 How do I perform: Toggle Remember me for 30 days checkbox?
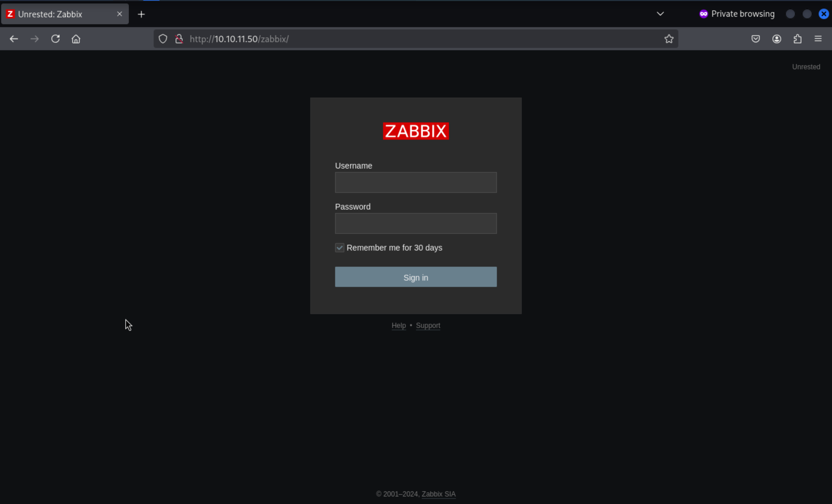coord(339,248)
